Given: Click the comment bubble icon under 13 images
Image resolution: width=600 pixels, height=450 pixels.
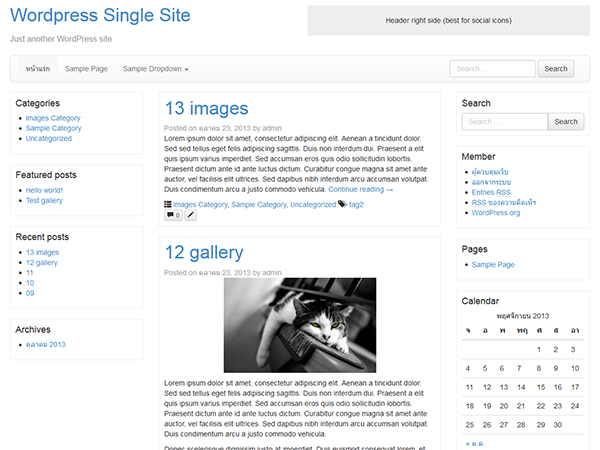Looking at the screenshot, I should point(172,215).
